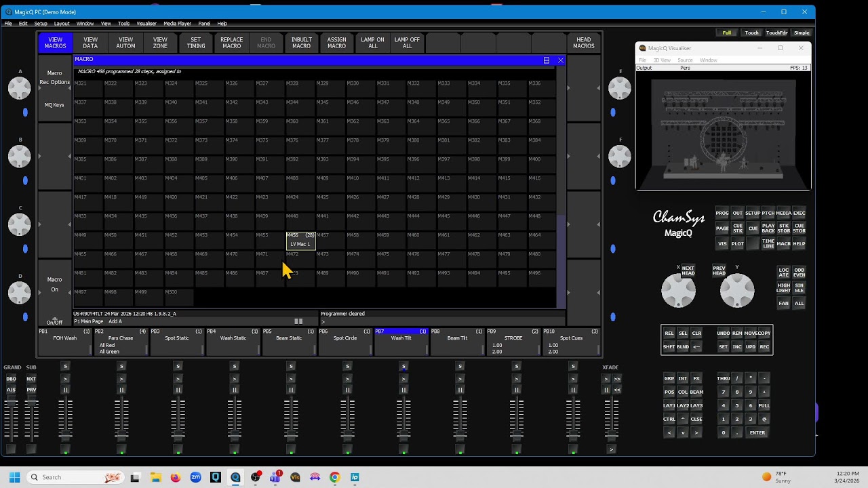The width and height of the screenshot is (868, 488).
Task: Open the Panel menu
Action: pyautogui.click(x=204, y=24)
